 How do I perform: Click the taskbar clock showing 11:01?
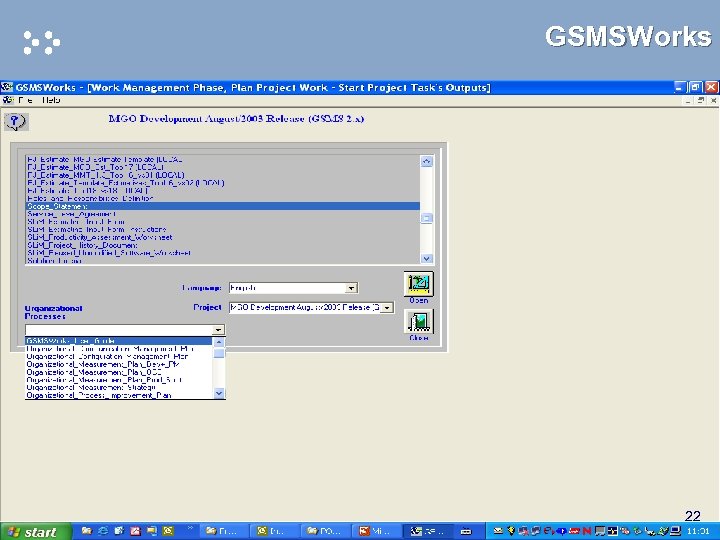pyautogui.click(x=698, y=531)
